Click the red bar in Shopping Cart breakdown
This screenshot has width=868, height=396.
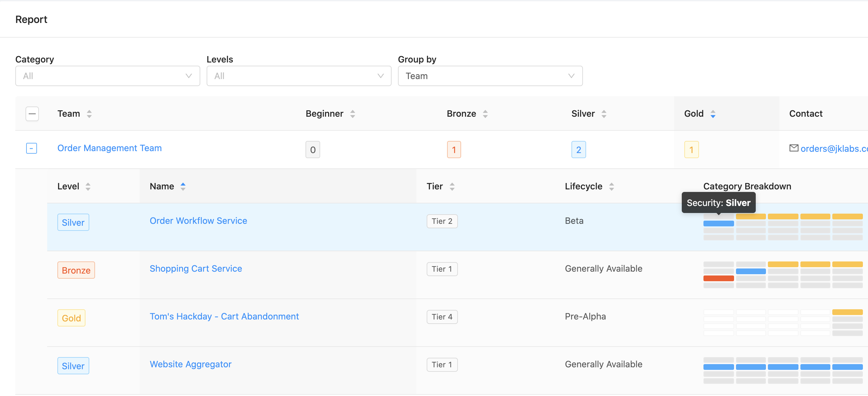718,278
